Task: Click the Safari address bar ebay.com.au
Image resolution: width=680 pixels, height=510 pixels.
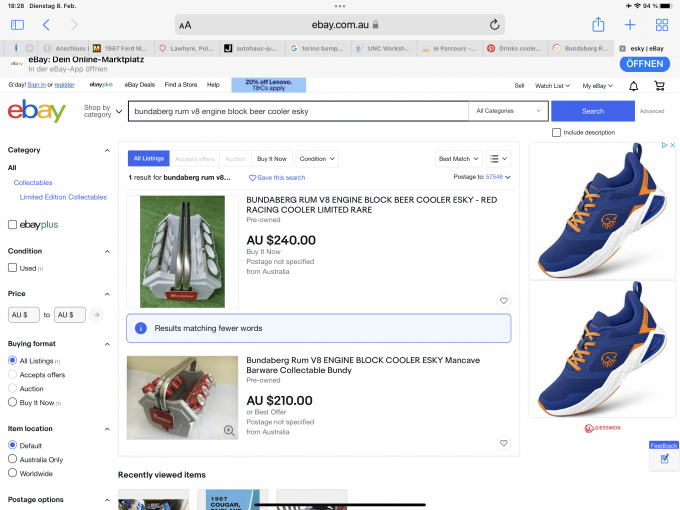Action: point(340,25)
